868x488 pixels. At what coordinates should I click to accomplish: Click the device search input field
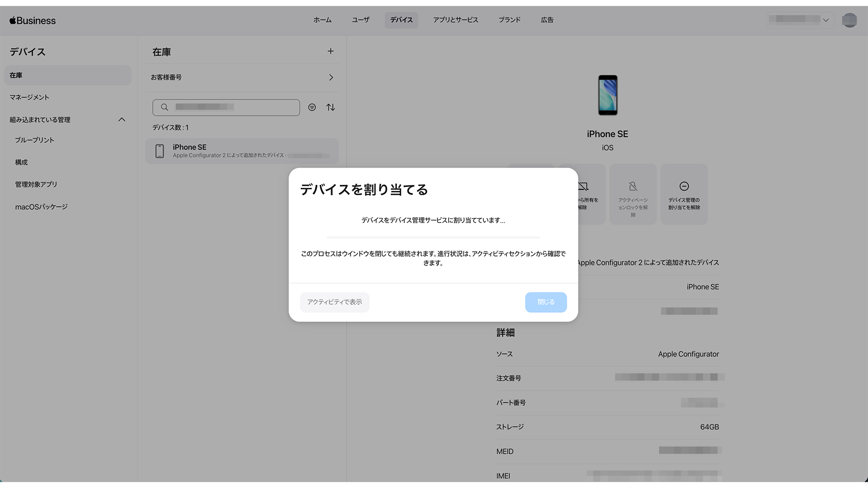[226, 107]
